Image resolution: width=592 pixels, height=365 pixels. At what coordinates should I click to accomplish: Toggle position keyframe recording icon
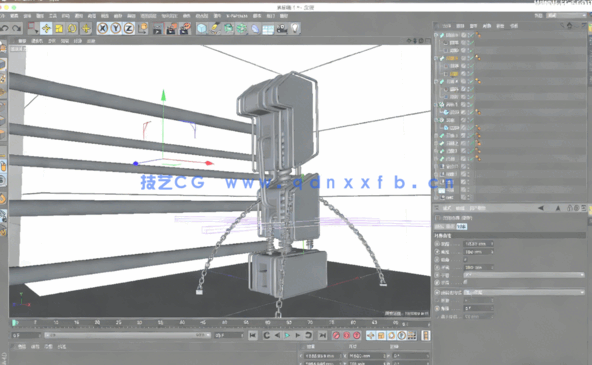(x=371, y=335)
